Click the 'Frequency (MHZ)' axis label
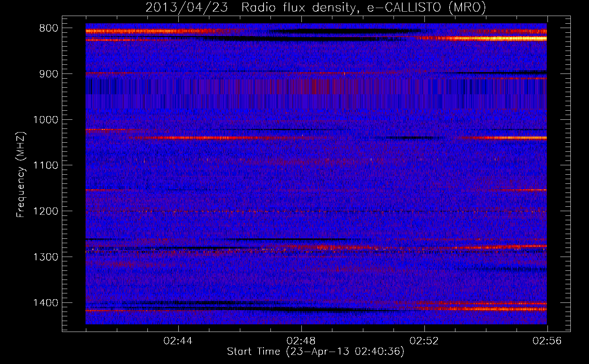This screenshot has width=589, height=364. pyautogui.click(x=21, y=175)
